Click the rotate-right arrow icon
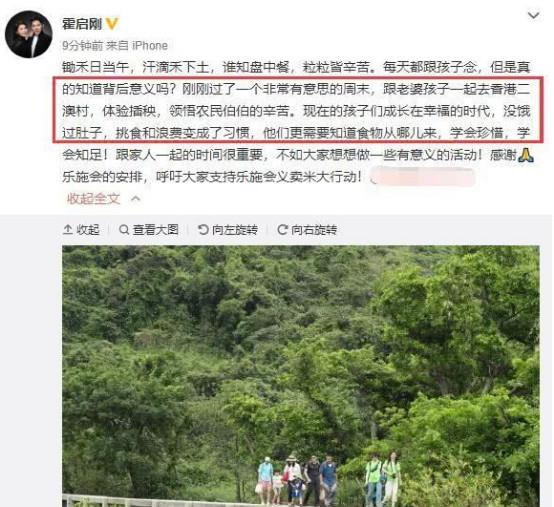The image size is (554, 507). click(282, 230)
